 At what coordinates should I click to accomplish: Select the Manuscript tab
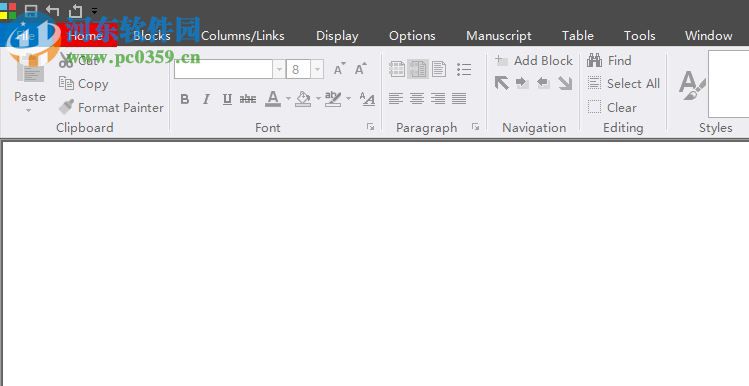[499, 36]
